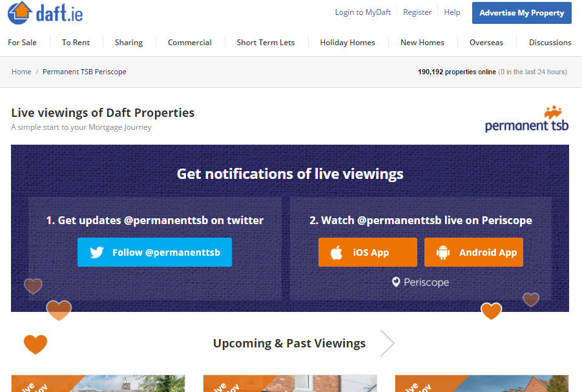This screenshot has height=392, width=582.
Task: Open the For Sale menu
Action: tap(22, 43)
